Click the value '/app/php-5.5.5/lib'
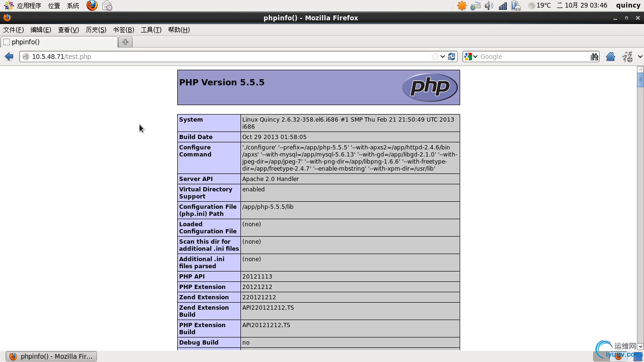644x362 pixels. click(268, 207)
